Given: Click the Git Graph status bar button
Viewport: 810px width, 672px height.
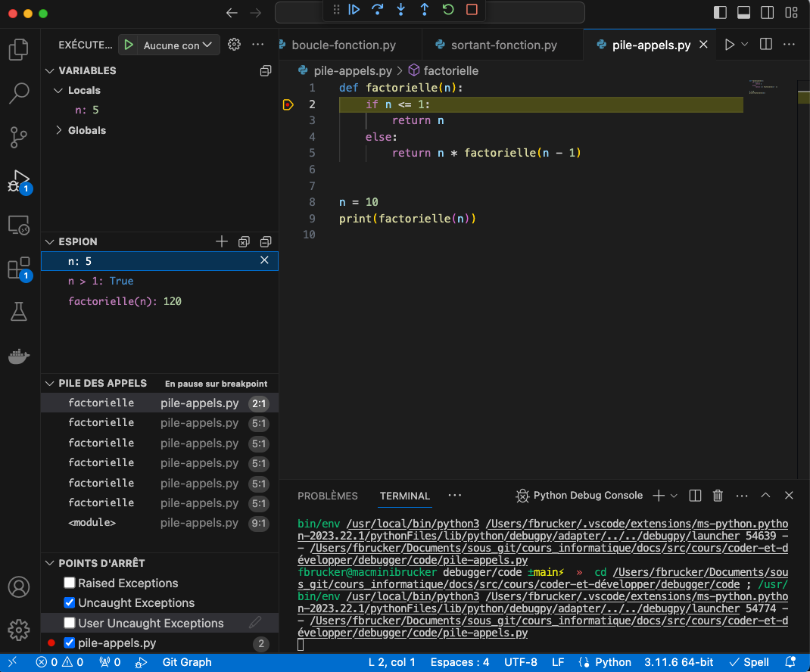Looking at the screenshot, I should [x=186, y=662].
